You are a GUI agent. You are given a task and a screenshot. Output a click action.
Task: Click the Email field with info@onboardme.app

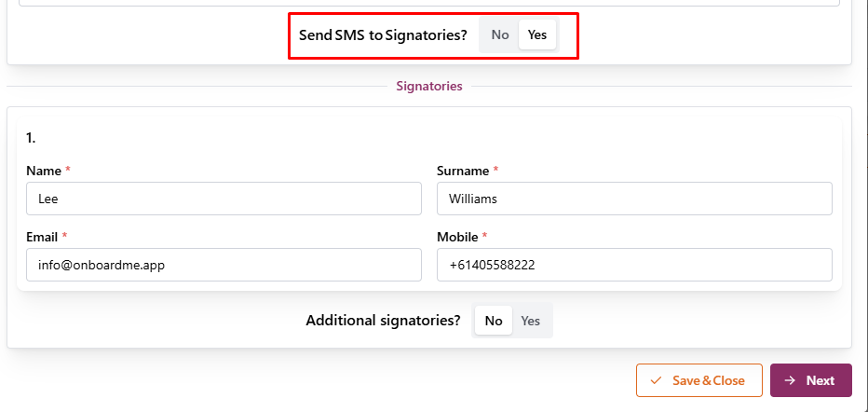click(x=224, y=265)
